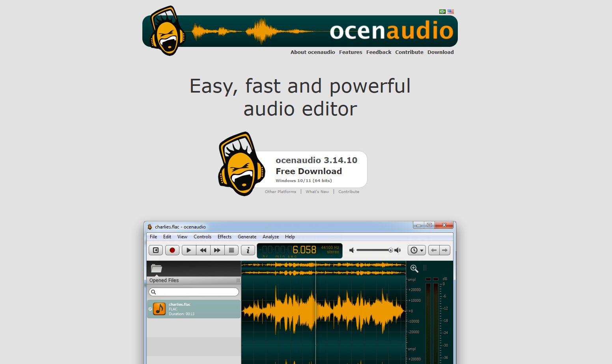Click the stop button

coord(231,250)
